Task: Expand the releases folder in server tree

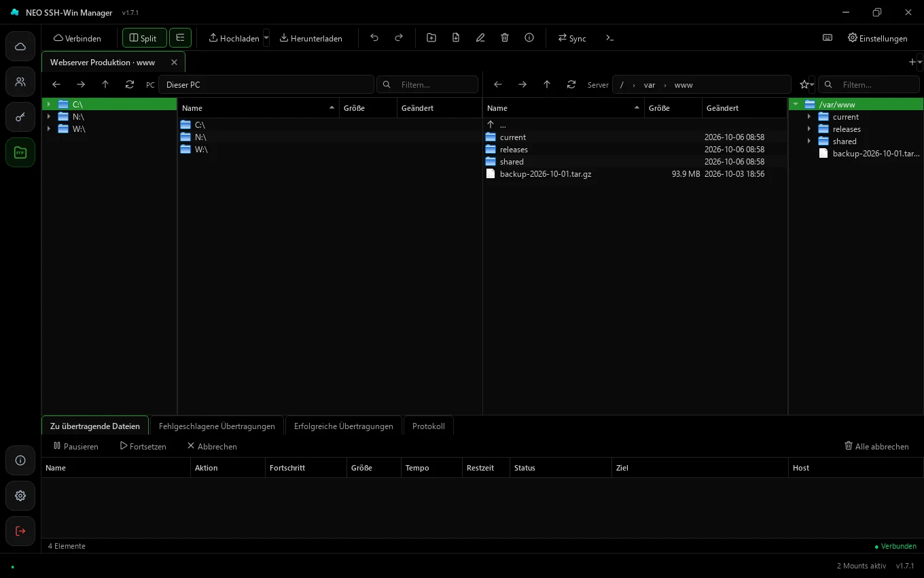Action: pos(809,129)
